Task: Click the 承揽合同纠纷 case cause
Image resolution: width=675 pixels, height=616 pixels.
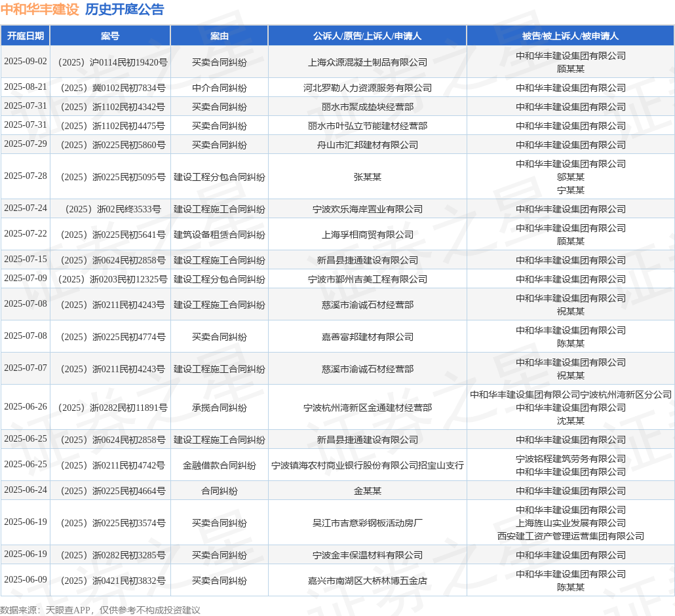Action: point(219,408)
